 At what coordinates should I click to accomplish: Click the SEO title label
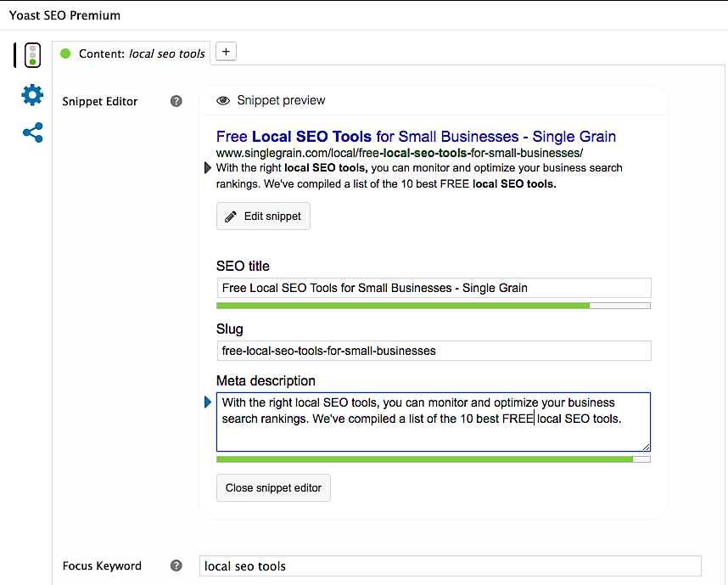[243, 267]
